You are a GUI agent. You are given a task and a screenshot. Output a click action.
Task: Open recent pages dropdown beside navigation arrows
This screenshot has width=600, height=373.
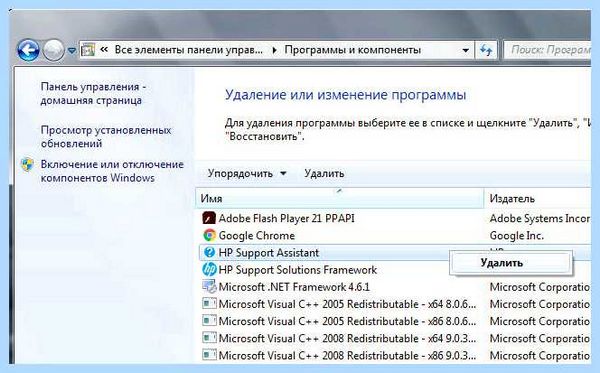pos(72,50)
